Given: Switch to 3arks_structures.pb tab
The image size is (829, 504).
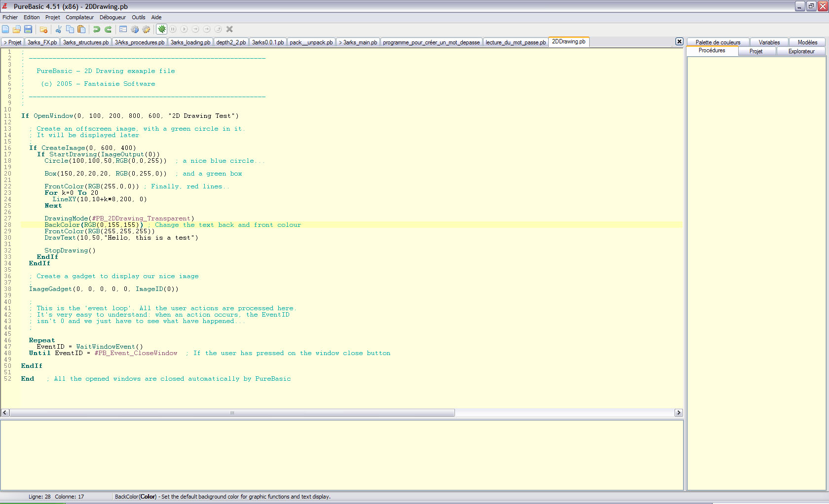Looking at the screenshot, I should [86, 42].
